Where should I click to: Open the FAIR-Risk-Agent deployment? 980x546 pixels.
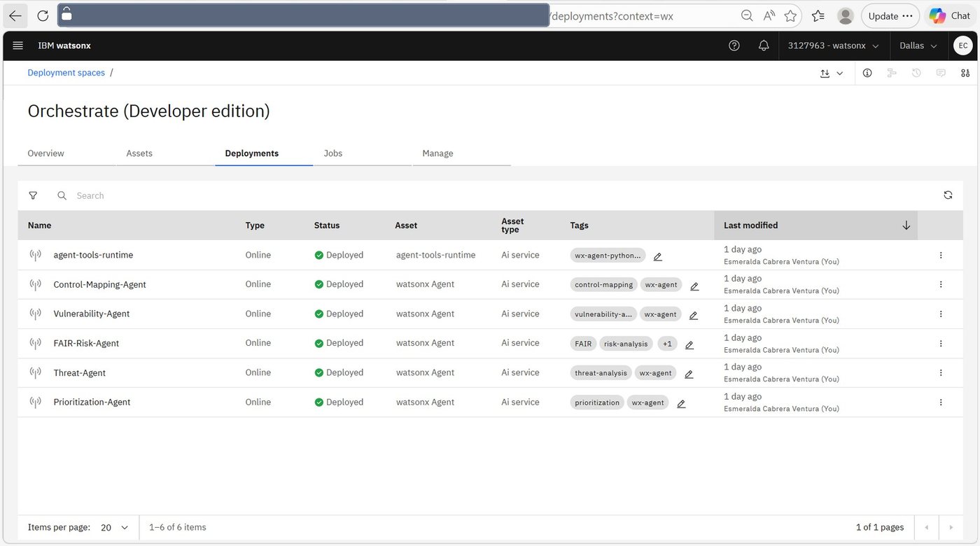(86, 343)
